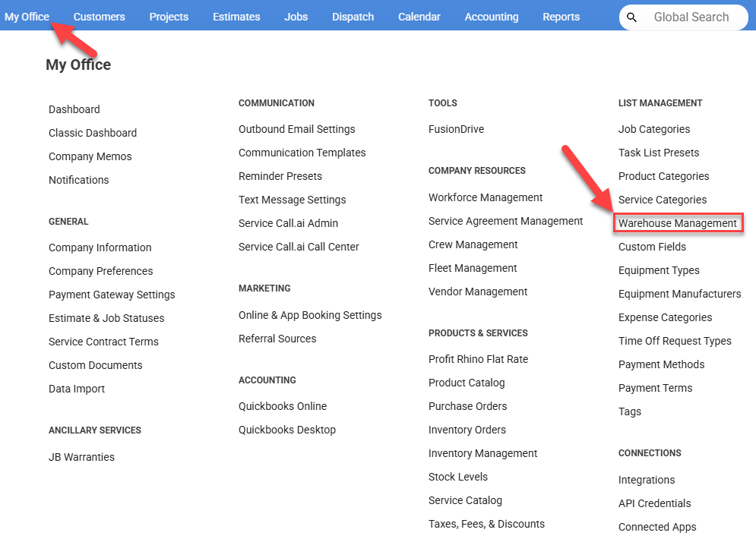Open Inventory Orders
This screenshot has height=539, width=756.
click(467, 430)
